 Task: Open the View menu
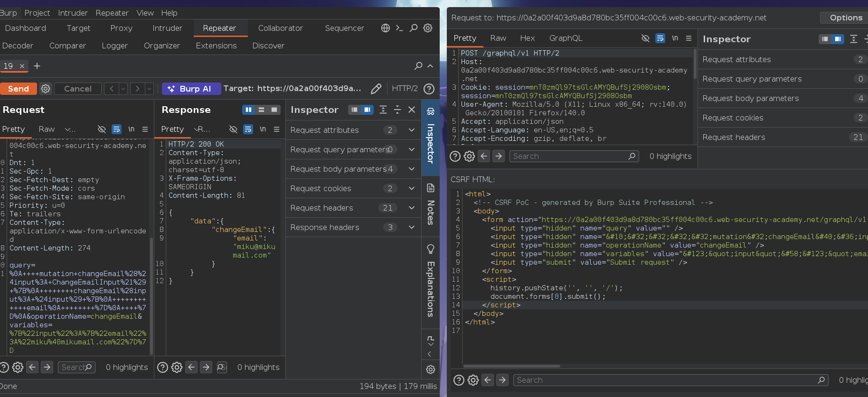(x=145, y=13)
